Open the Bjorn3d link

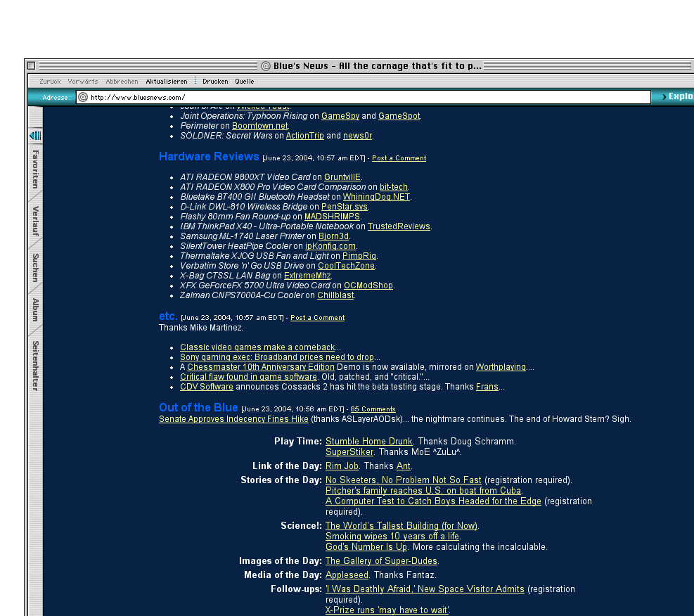[334, 236]
